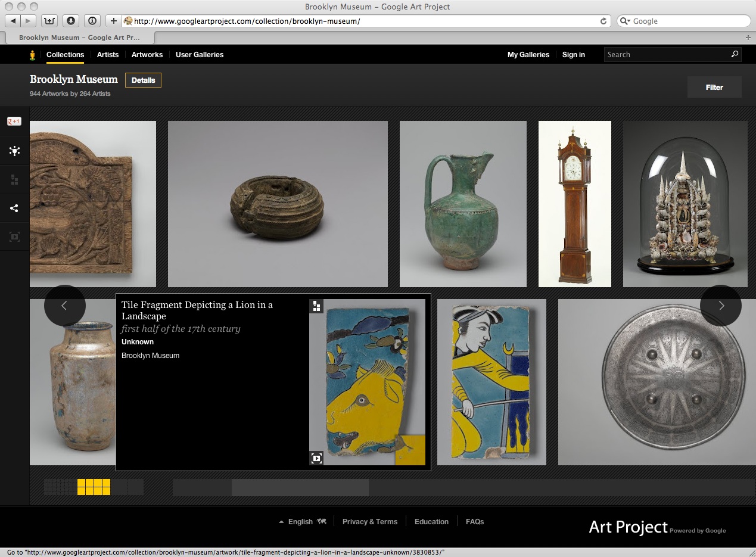Open the Education link
The image size is (756, 557).
(431, 521)
